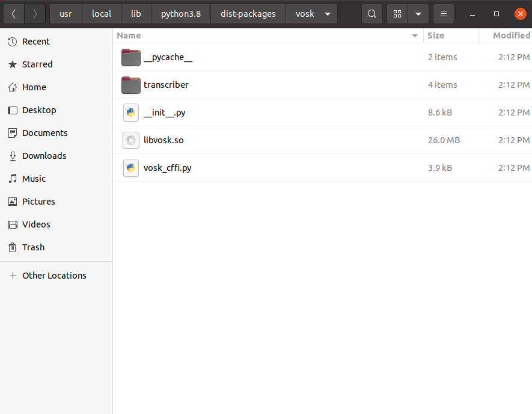Select the __pycache__ folder icon

click(x=130, y=57)
